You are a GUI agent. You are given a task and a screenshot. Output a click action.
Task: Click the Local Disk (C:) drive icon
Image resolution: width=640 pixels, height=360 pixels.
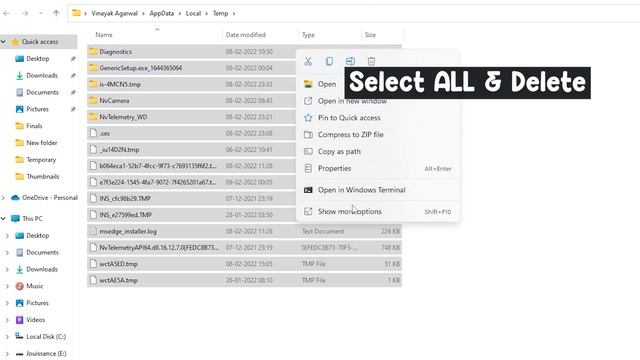click(19, 336)
